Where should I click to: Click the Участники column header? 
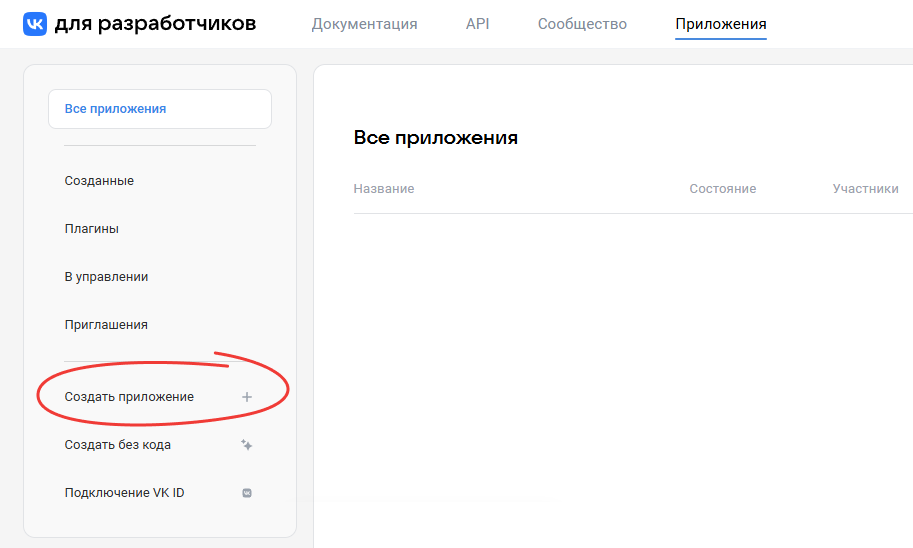coord(865,189)
